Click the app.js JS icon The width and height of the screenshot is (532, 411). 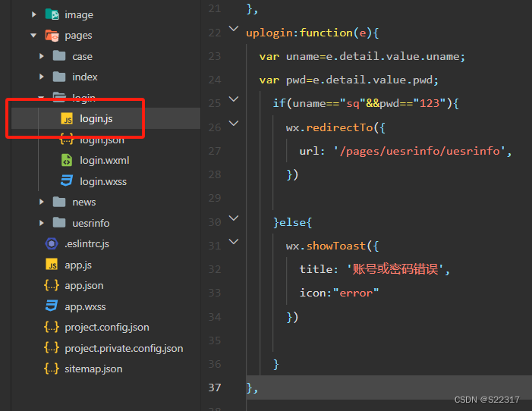pyautogui.click(x=52, y=265)
